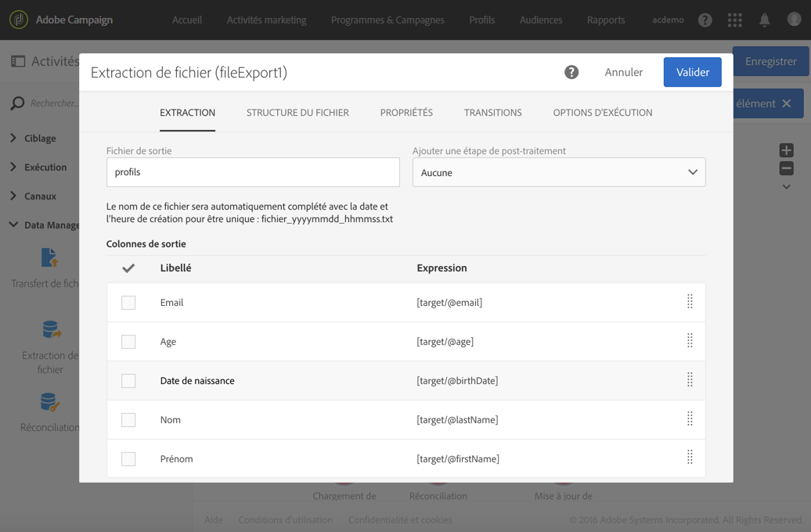Open the notifications bell icon
The image size is (811, 532).
(764, 20)
